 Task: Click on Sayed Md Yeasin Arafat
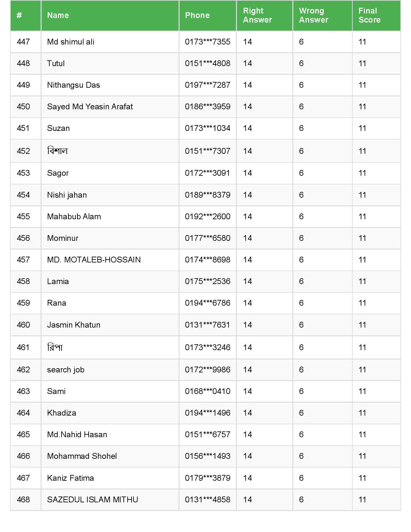[x=90, y=107]
